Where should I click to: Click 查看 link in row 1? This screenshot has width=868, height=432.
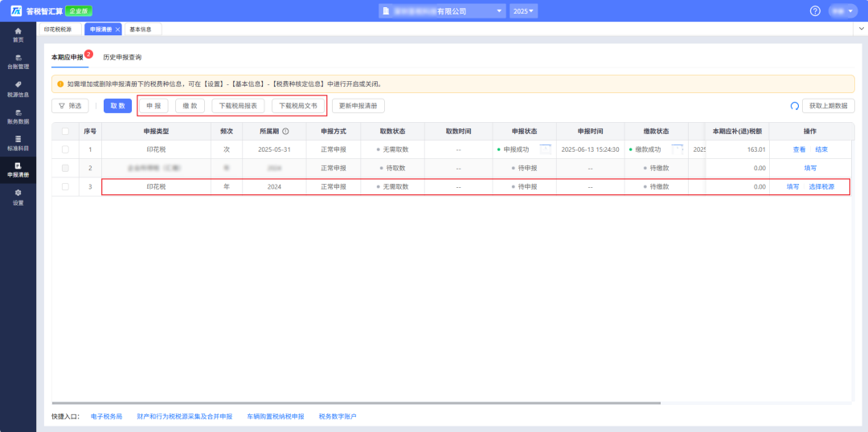coord(800,149)
